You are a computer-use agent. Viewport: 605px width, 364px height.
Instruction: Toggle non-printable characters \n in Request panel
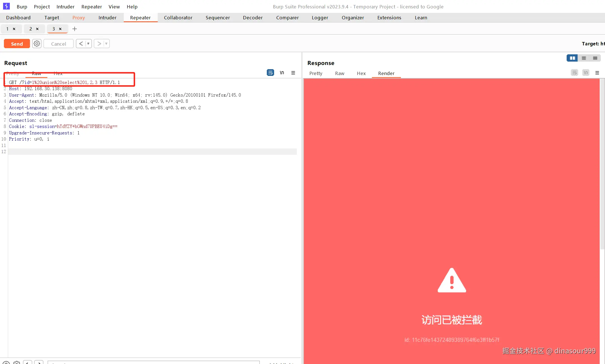point(282,73)
